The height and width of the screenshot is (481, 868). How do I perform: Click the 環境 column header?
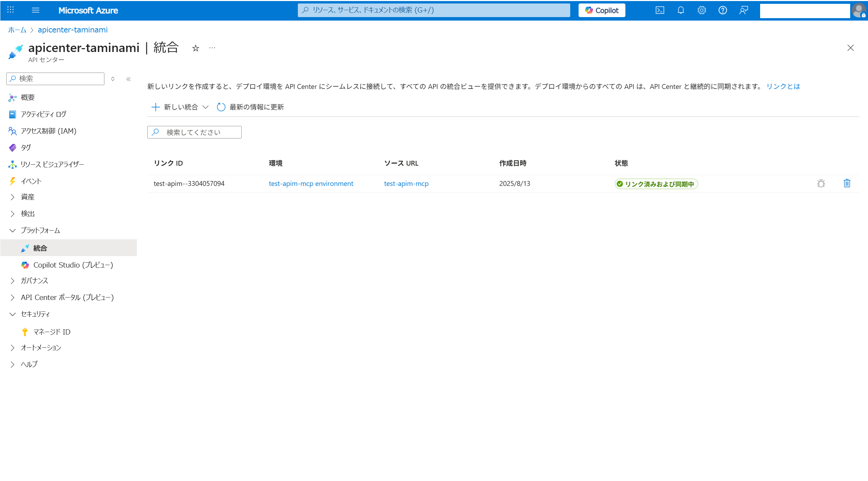pyautogui.click(x=275, y=163)
